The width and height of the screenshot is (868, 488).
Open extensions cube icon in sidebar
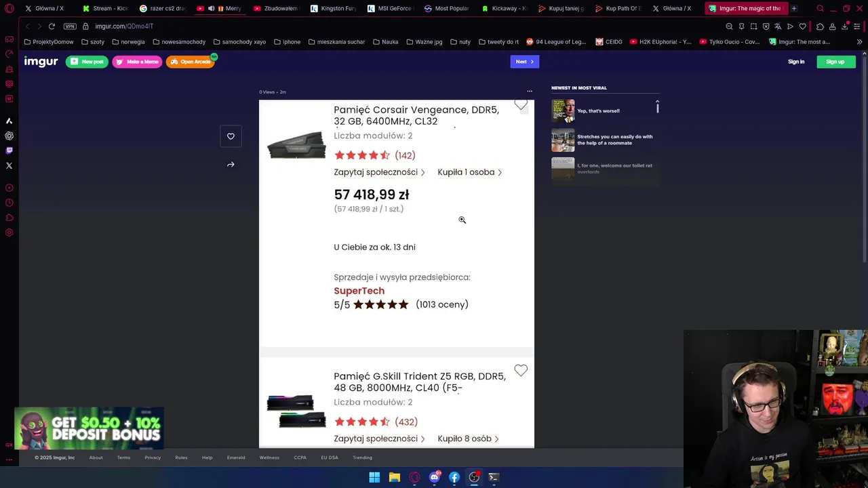[9, 218]
